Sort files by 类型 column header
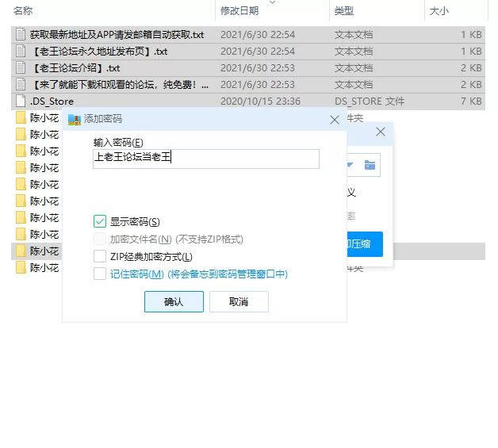 (x=344, y=11)
